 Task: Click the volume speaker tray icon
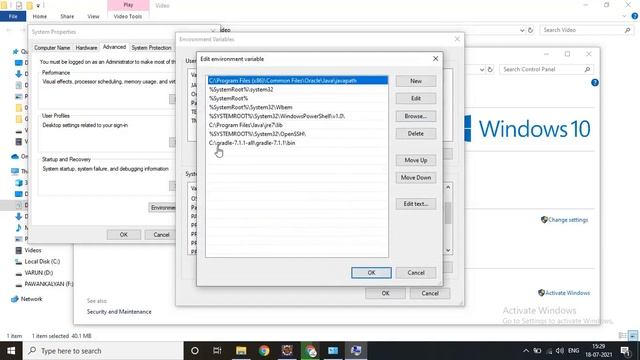(x=560, y=351)
